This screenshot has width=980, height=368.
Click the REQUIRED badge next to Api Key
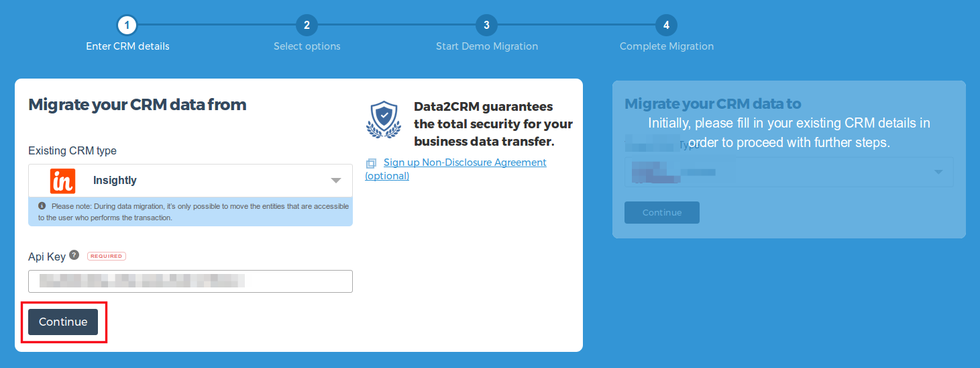click(107, 256)
